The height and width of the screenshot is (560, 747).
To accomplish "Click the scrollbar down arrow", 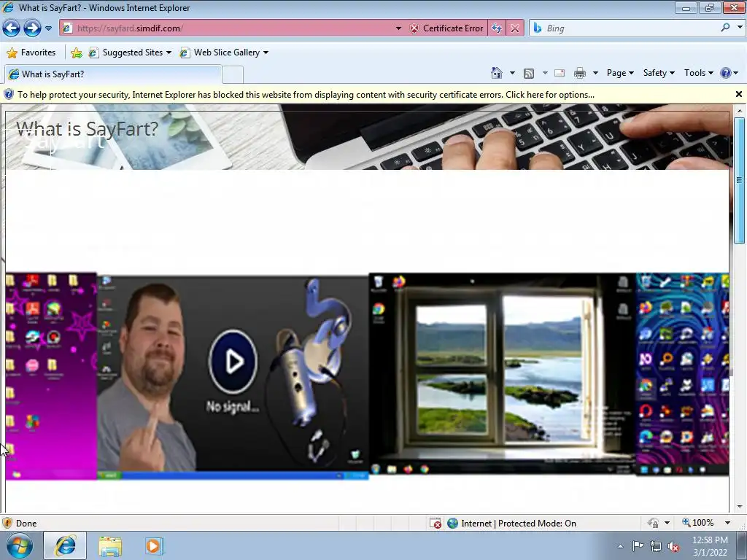I will [740, 507].
